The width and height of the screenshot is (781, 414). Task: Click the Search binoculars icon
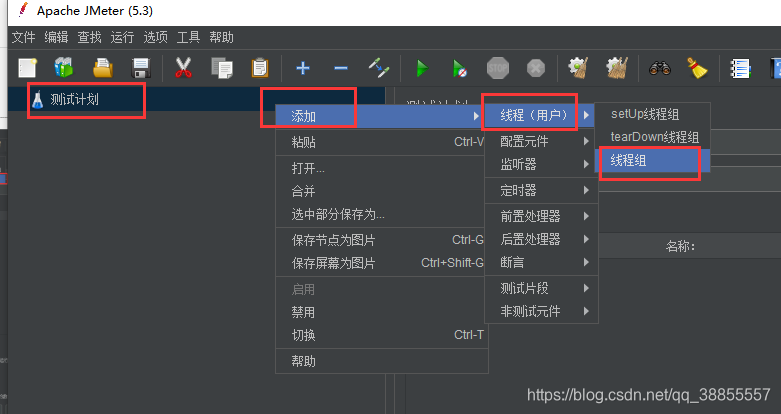(659, 68)
